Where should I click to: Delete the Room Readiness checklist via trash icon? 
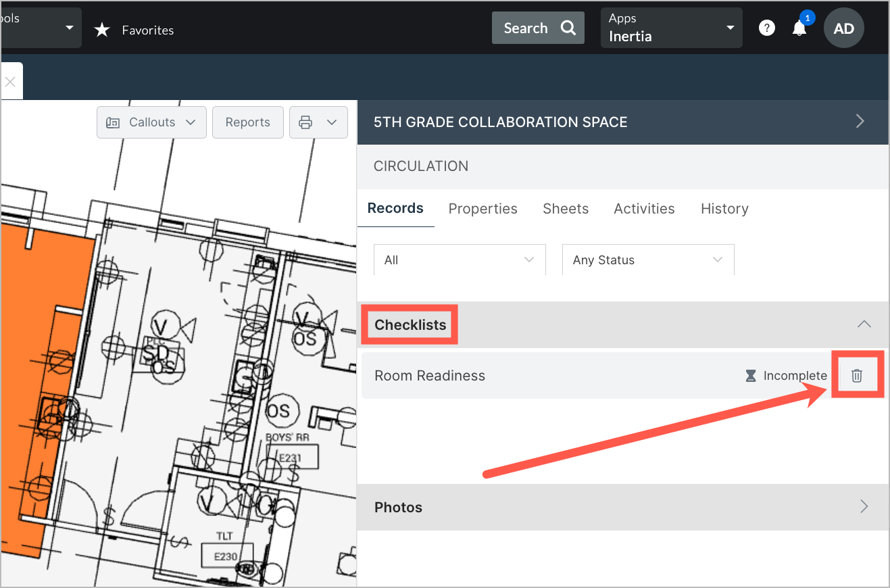pyautogui.click(x=857, y=374)
